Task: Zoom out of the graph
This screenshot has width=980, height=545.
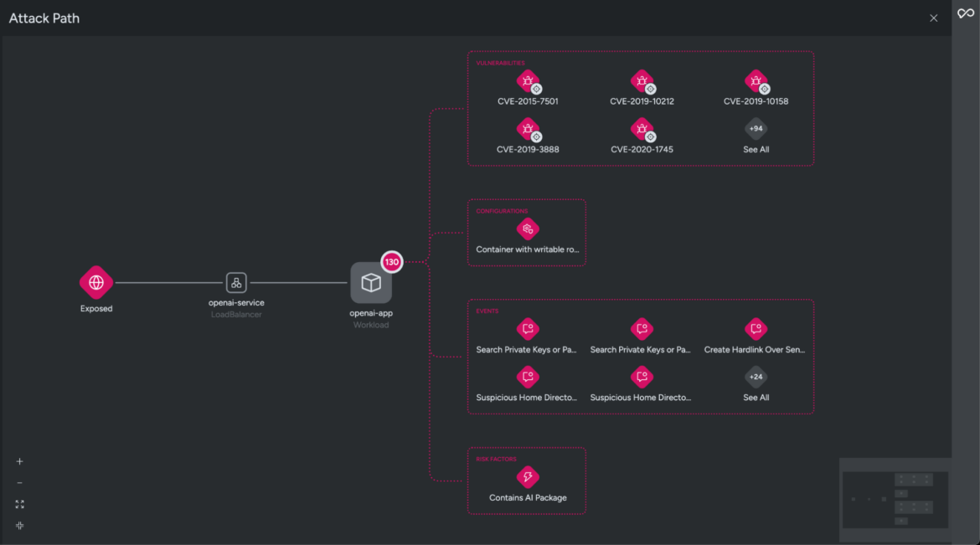Action: 19,482
